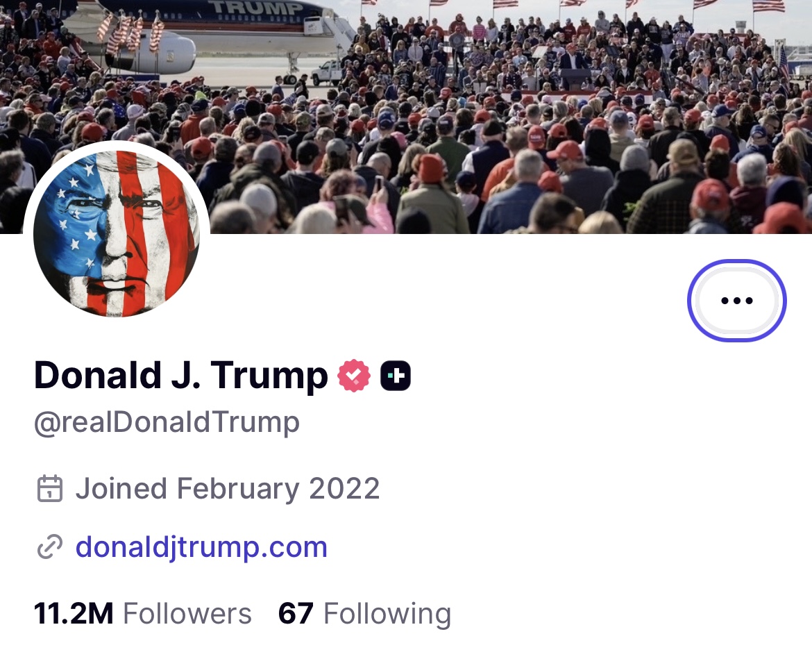Click the "Joined February 2022" text

[x=228, y=489]
